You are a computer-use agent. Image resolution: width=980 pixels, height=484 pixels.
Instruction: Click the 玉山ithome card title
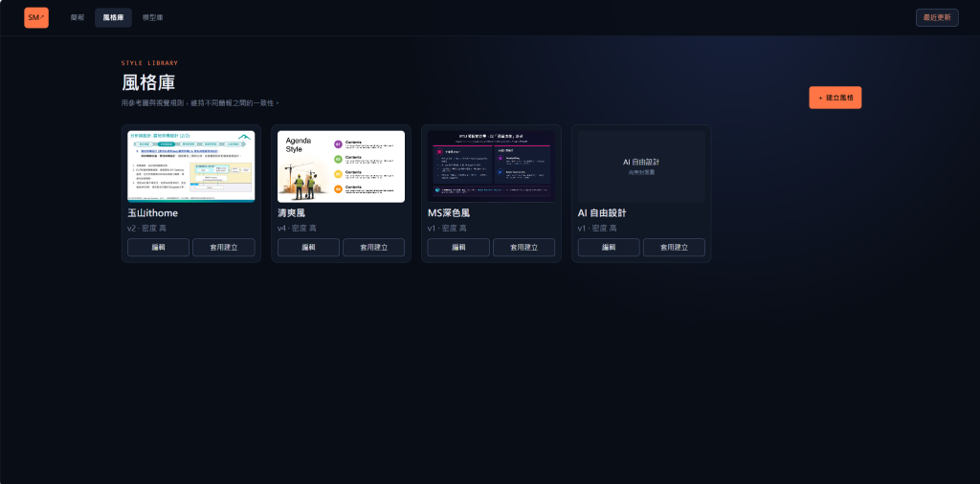152,213
